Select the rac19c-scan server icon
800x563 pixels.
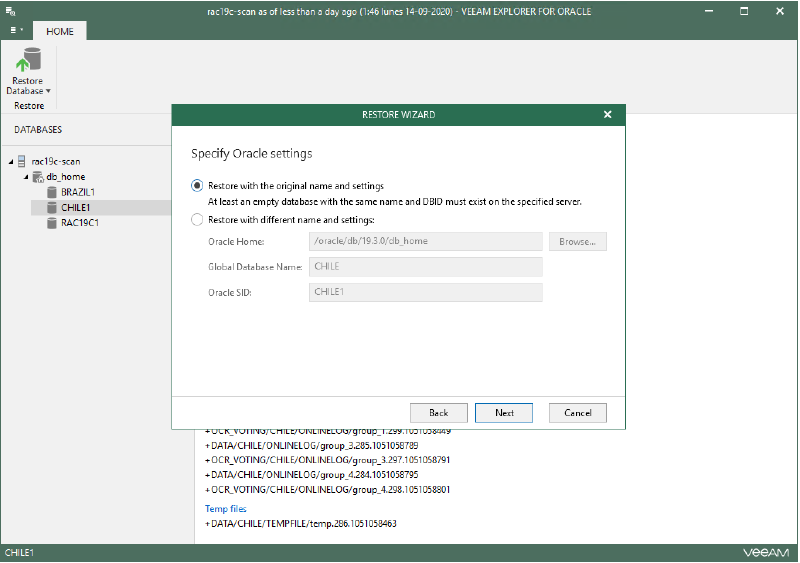point(21,161)
